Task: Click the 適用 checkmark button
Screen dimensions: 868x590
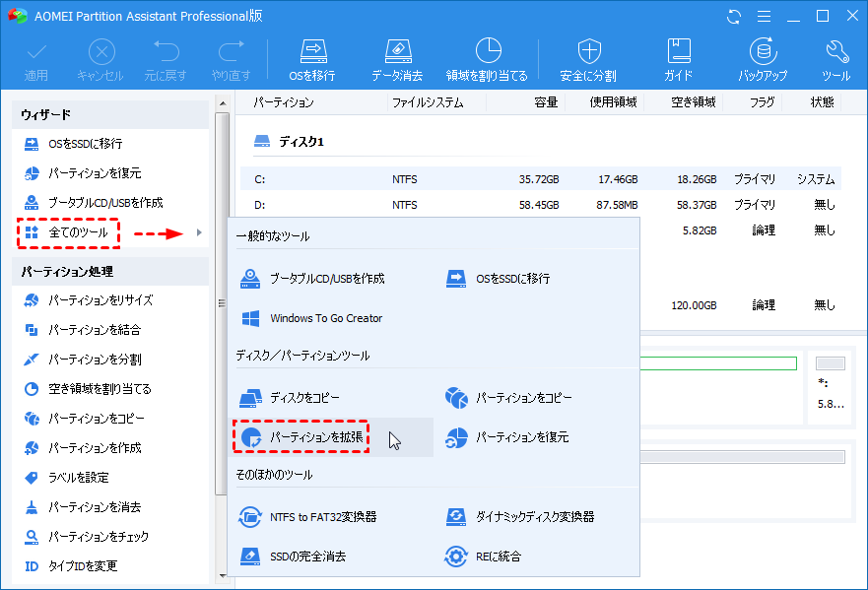Action: tap(36, 60)
